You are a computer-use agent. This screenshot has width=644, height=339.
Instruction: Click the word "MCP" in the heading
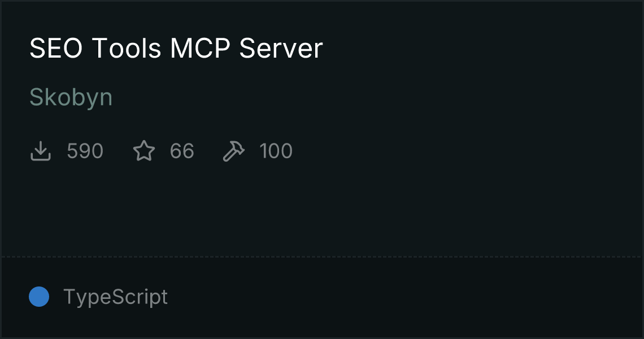coord(200,48)
